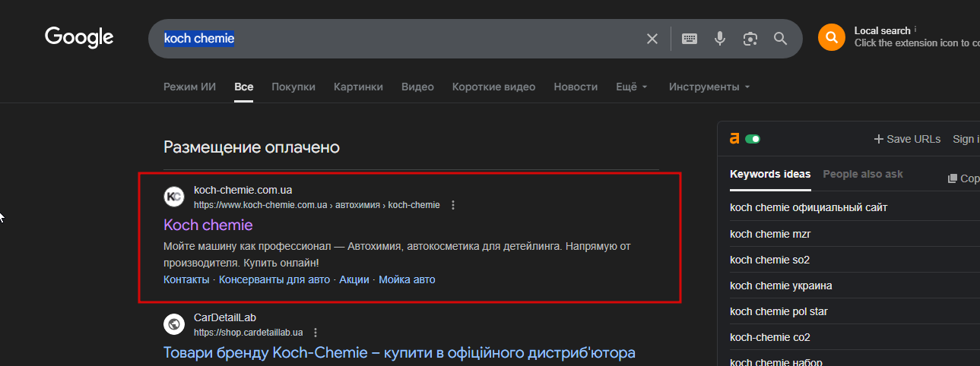Toggle the green extension switch off
Viewport: 980px width, 366px height.
click(753, 139)
